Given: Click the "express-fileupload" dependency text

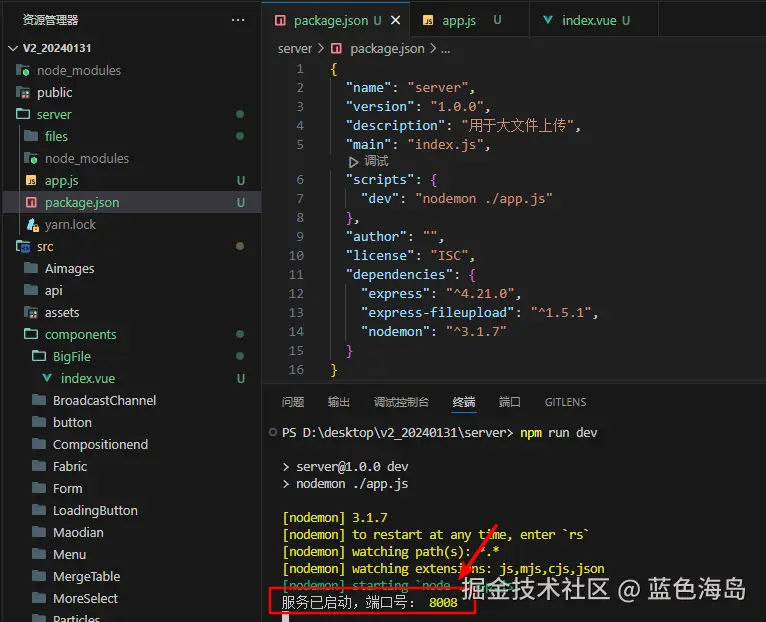Looking at the screenshot, I should (x=437, y=313).
